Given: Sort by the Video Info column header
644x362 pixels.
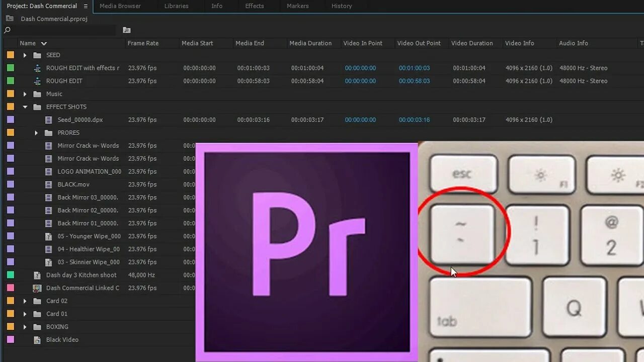Looking at the screenshot, I should 520,43.
